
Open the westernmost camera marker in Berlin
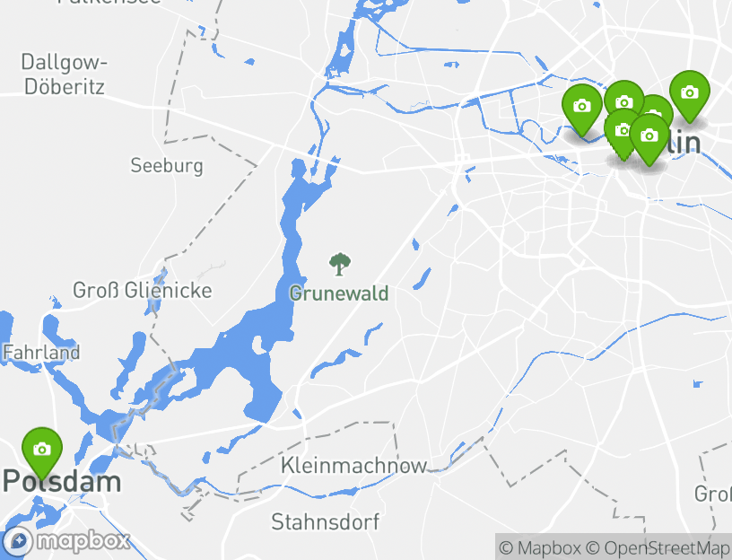tap(581, 109)
